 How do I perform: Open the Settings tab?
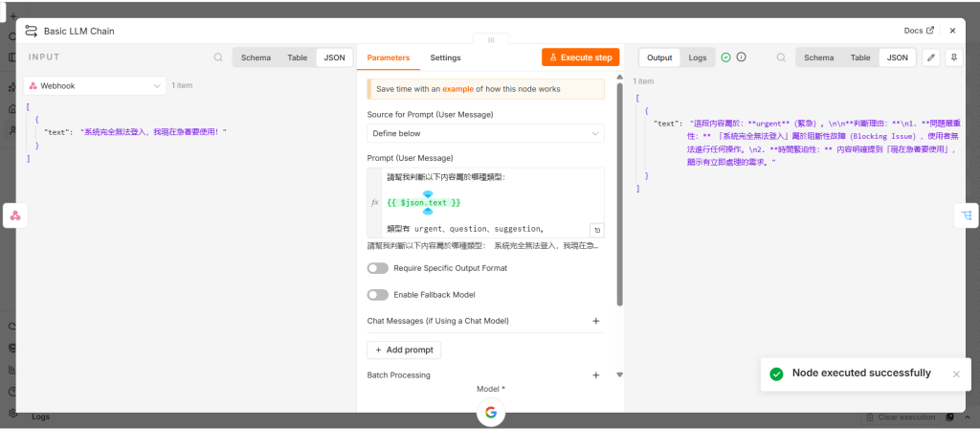tap(445, 57)
